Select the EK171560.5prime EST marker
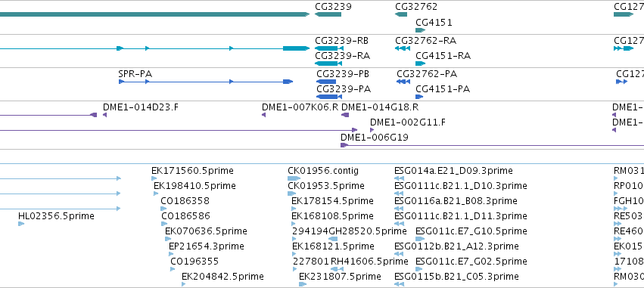The image size is (644, 288). click(154, 178)
